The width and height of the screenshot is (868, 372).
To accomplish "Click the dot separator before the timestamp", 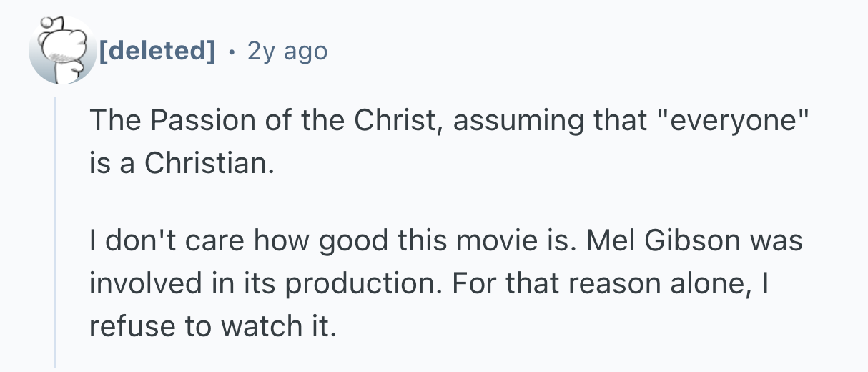I will [x=231, y=51].
